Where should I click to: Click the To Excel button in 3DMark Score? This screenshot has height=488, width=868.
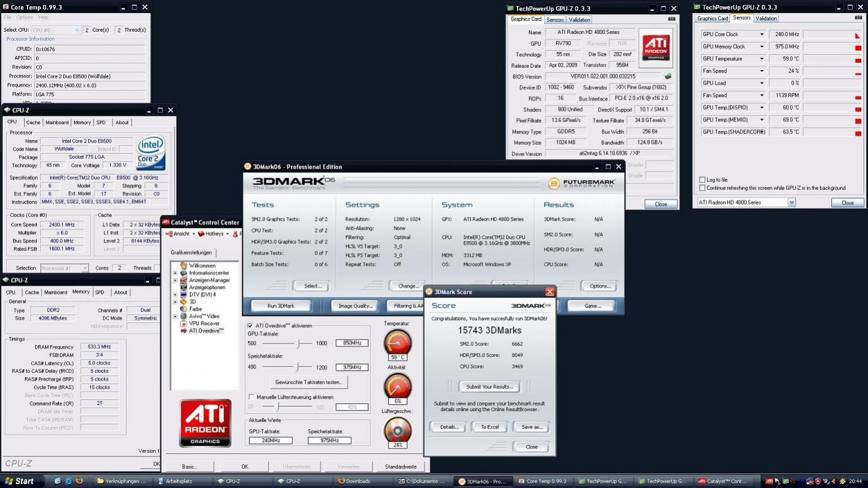pos(490,427)
